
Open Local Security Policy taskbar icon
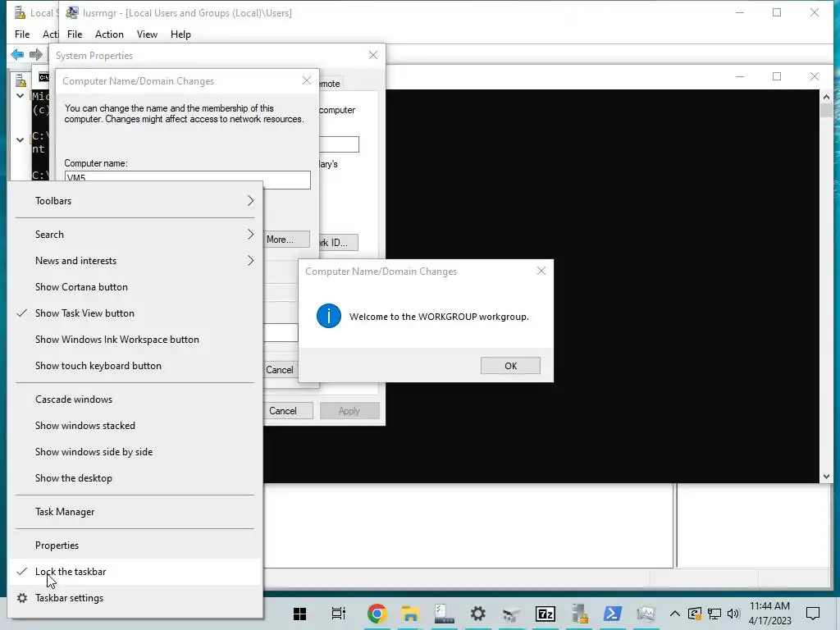coord(579,614)
